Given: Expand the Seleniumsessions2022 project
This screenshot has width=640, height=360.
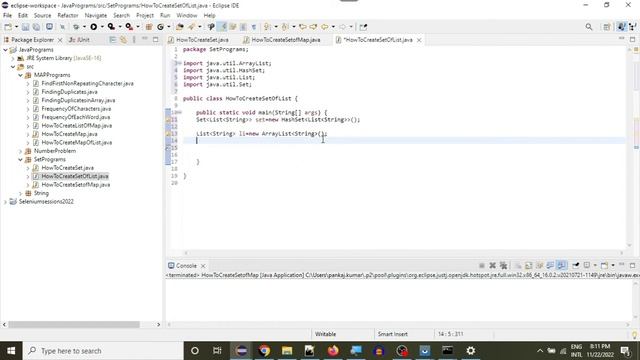Looking at the screenshot, I should point(5,202).
